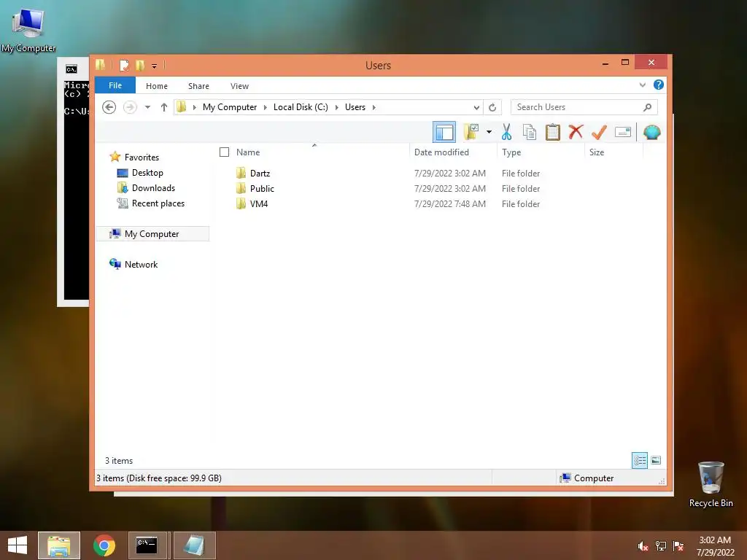
Task: Click the Copy pages icon
Action: point(530,133)
